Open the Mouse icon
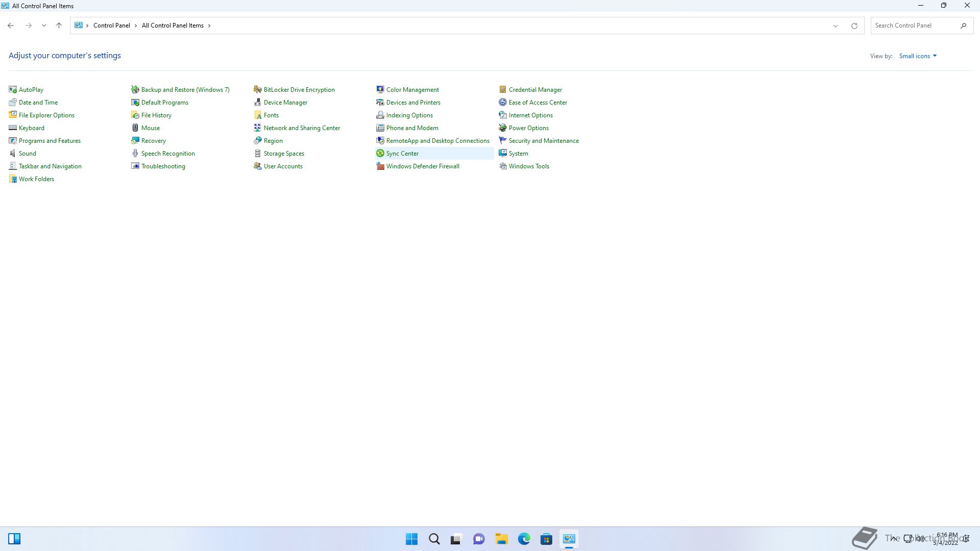 coord(135,128)
